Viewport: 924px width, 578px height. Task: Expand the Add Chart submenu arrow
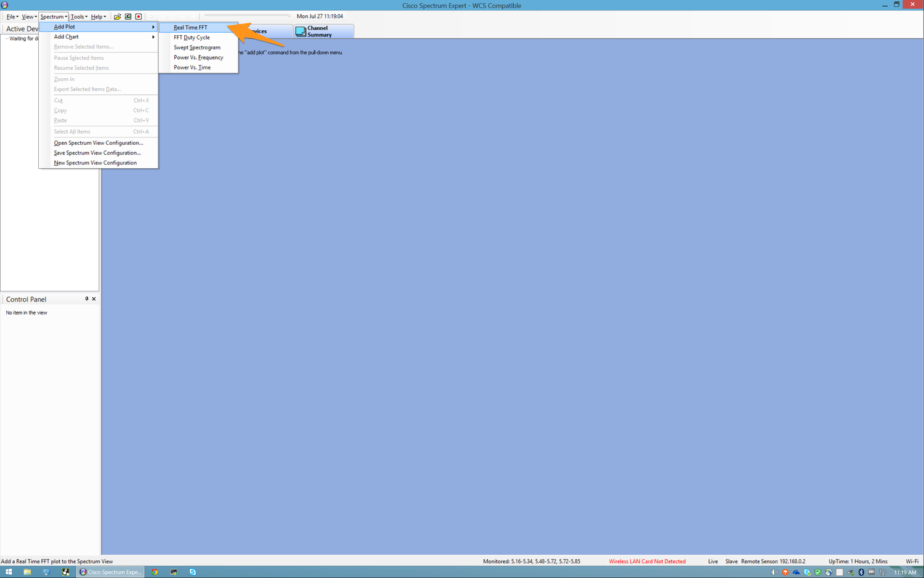(x=153, y=37)
